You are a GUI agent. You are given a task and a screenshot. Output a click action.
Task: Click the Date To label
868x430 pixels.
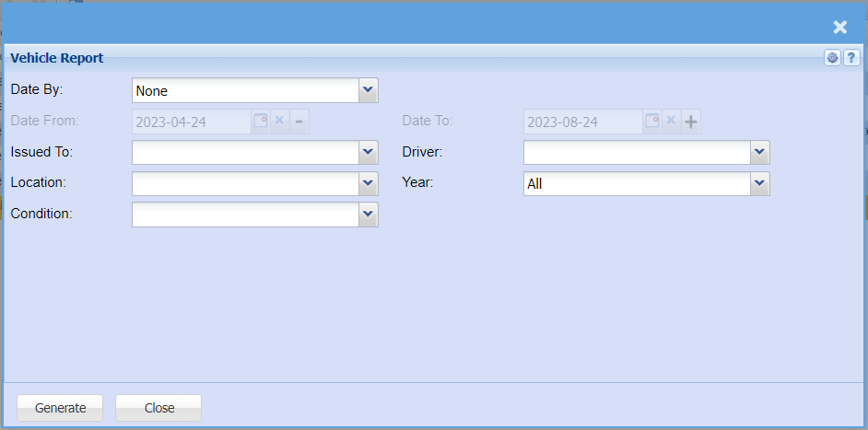click(428, 121)
